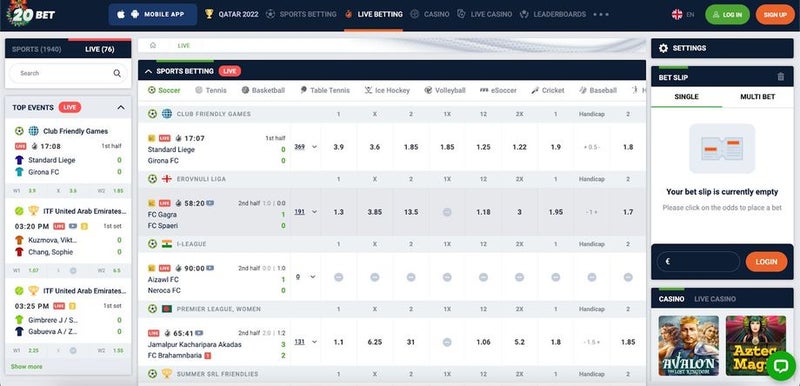Select the Basketball sport filter
Viewport: 800px width, 386px height.
(263, 90)
